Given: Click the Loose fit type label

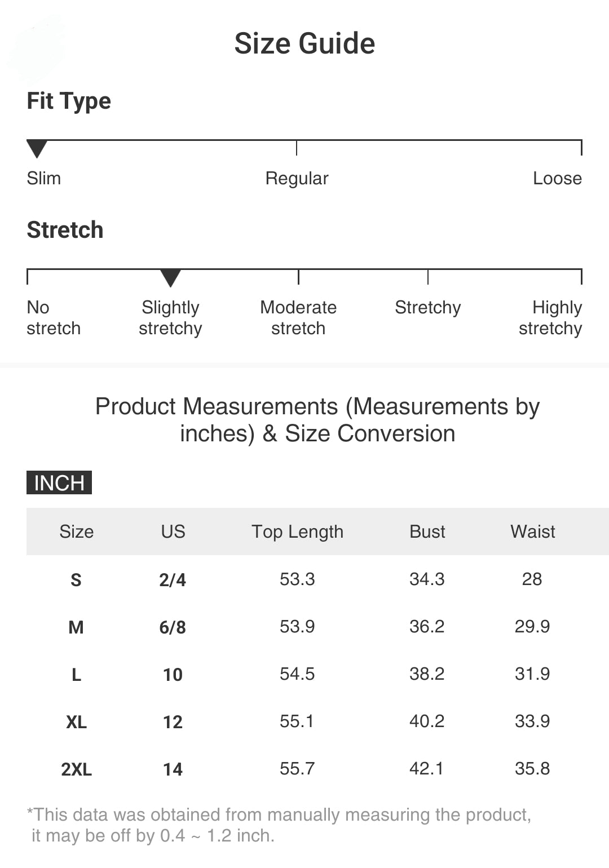Looking at the screenshot, I should [x=557, y=178].
